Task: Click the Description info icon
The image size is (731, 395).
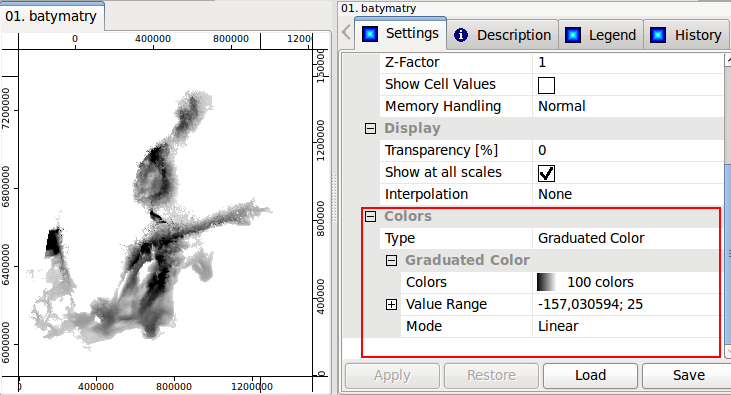Action: pos(461,35)
